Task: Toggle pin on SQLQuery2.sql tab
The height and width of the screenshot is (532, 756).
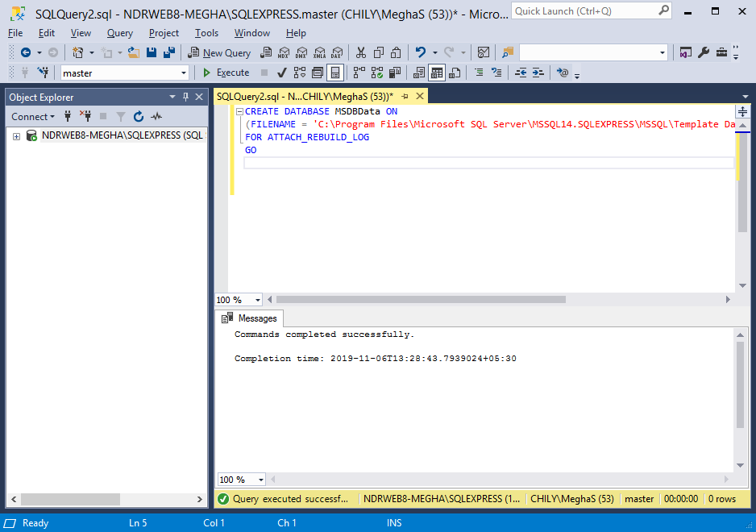Action: pyautogui.click(x=405, y=97)
